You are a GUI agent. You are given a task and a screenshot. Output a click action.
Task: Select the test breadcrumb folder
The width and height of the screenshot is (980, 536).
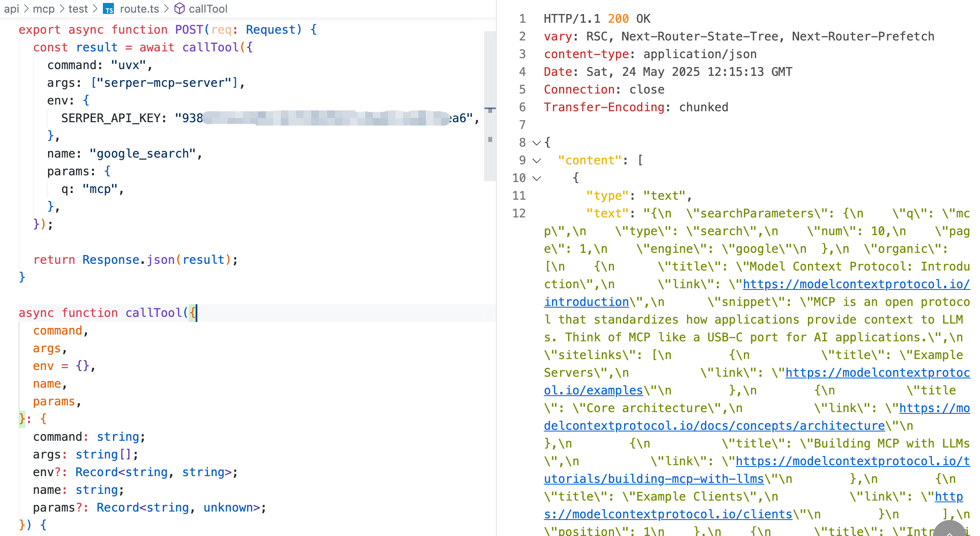[x=78, y=9]
